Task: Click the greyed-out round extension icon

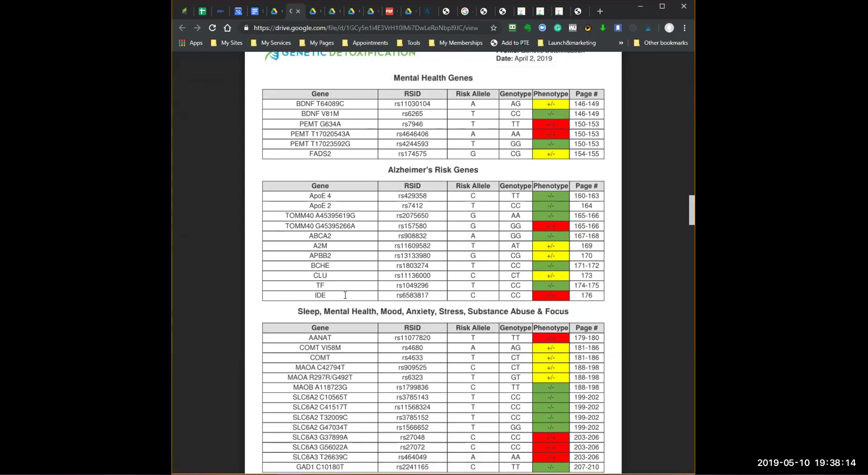Action: coord(633,28)
